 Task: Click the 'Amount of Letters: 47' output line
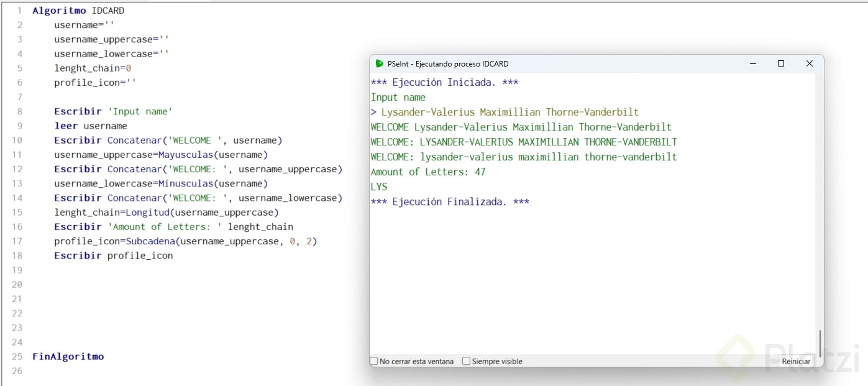(428, 172)
